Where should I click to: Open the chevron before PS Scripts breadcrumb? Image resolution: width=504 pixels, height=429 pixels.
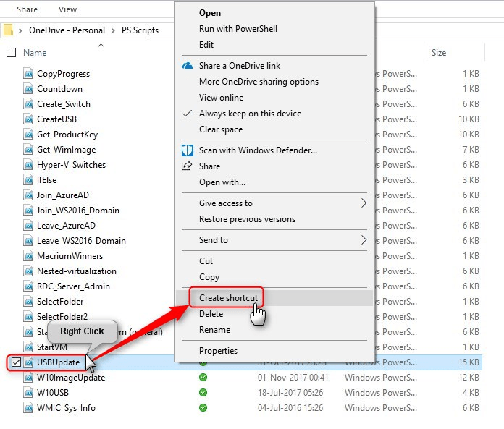coord(113,30)
